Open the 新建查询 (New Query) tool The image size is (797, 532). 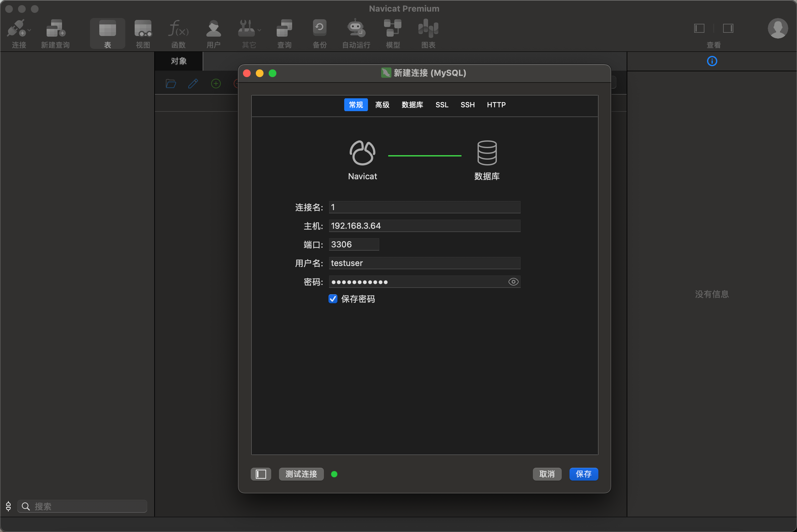tap(55, 28)
